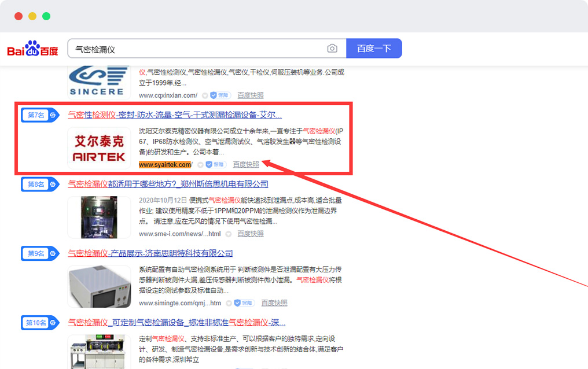Open the 郑州斯倍思机电 result title link
The width and height of the screenshot is (588, 369).
168,184
